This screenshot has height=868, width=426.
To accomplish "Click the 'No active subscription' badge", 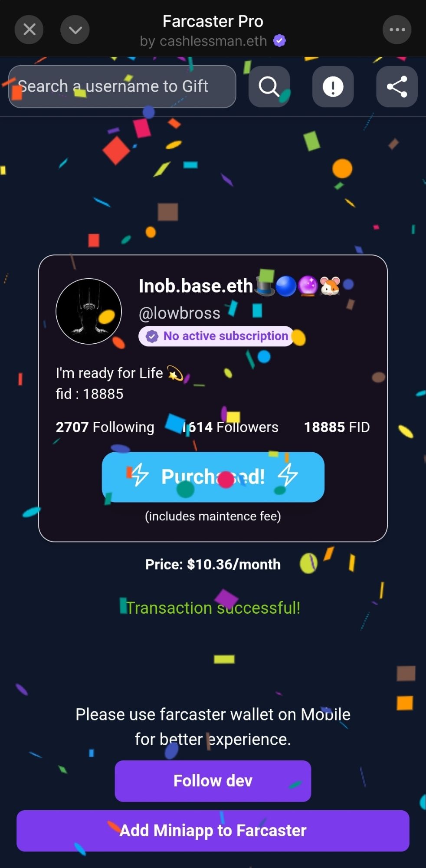I will [x=216, y=336].
